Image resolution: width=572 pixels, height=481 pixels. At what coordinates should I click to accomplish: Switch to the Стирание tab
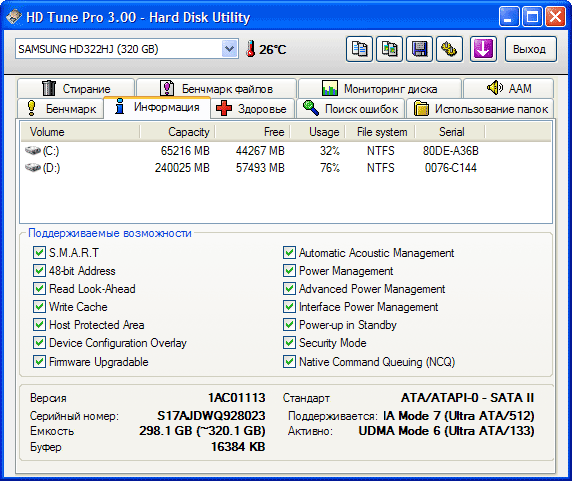point(76,88)
